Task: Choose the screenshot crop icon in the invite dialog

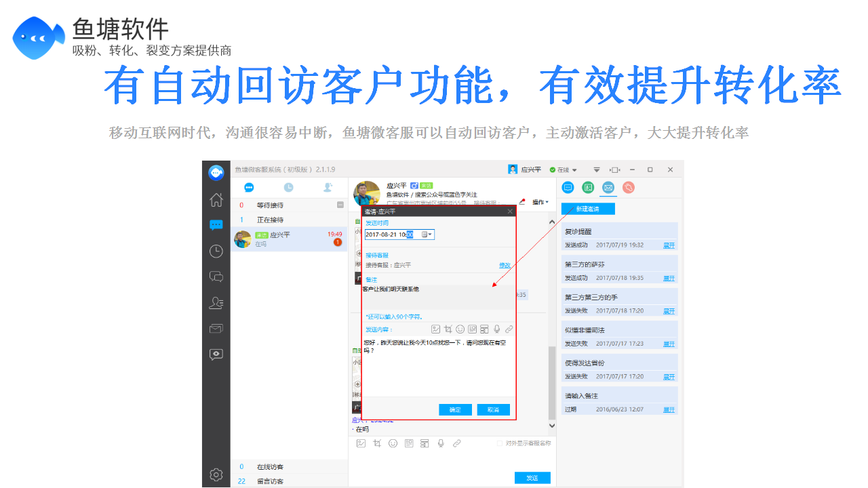Action: click(x=448, y=329)
